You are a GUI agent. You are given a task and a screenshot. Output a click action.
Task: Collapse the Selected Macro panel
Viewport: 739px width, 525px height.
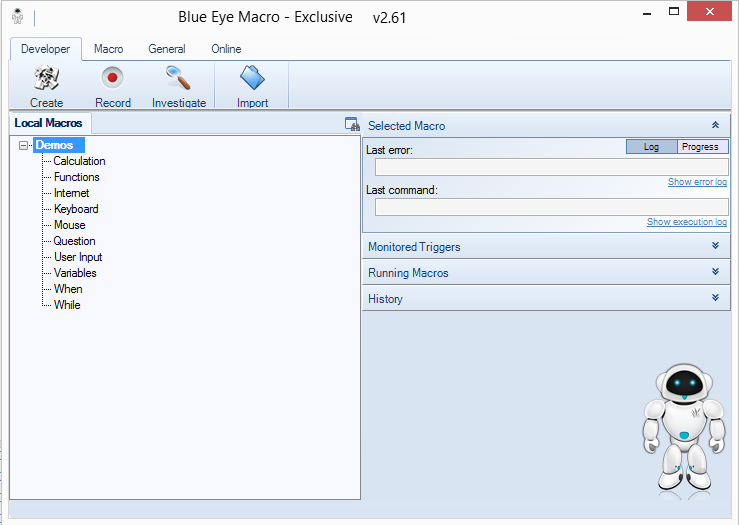(715, 125)
